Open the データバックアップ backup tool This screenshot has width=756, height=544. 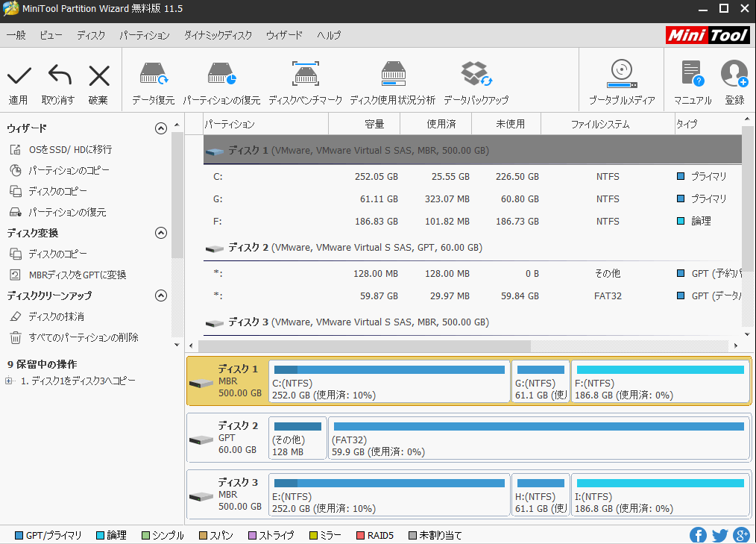click(x=475, y=75)
